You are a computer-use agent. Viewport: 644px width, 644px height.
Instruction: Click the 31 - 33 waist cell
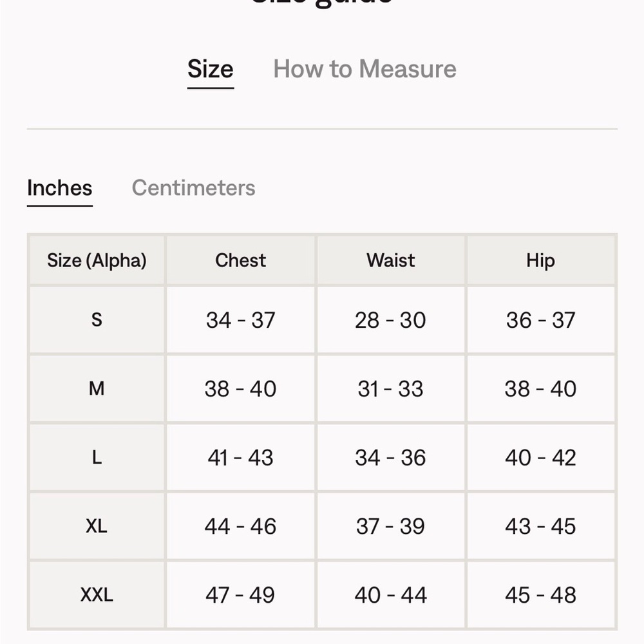coord(391,388)
